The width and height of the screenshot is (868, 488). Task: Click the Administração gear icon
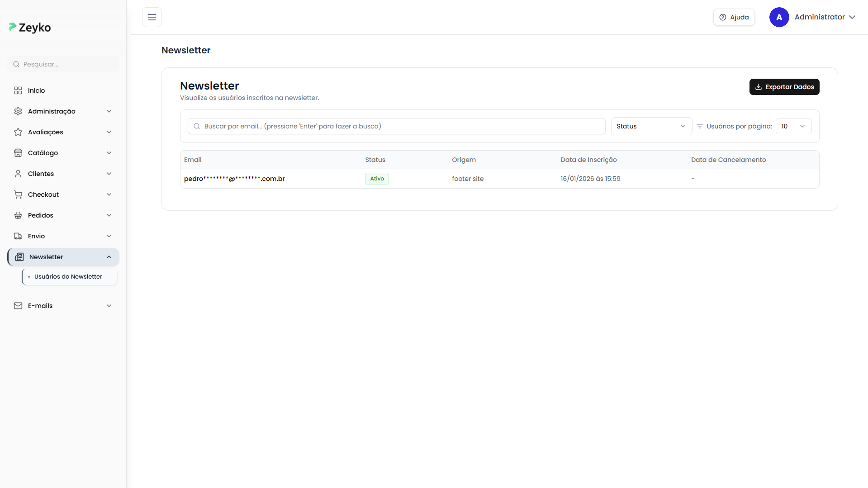tap(18, 111)
